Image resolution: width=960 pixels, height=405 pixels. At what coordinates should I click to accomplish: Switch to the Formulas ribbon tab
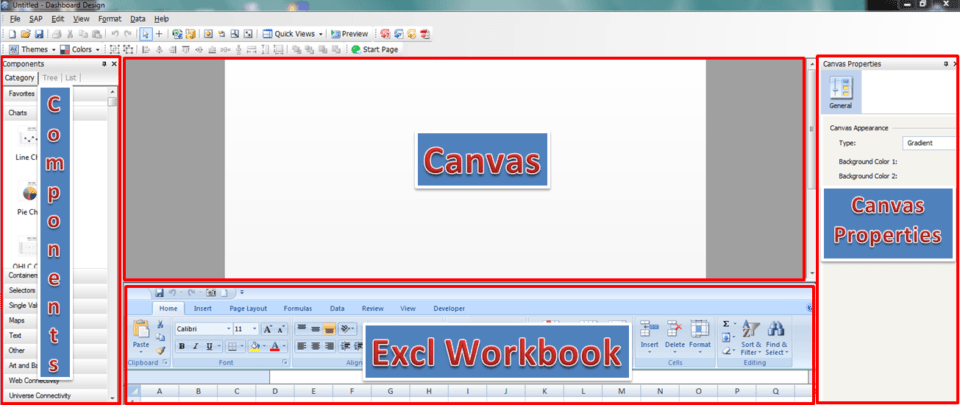click(x=298, y=309)
